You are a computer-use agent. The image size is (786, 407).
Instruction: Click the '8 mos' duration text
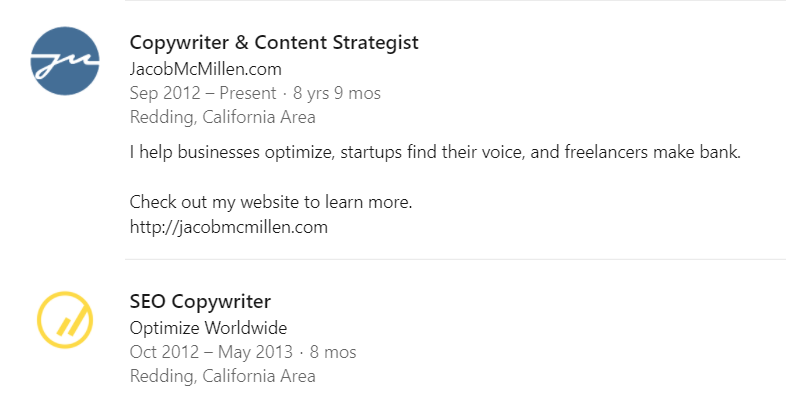[333, 352]
